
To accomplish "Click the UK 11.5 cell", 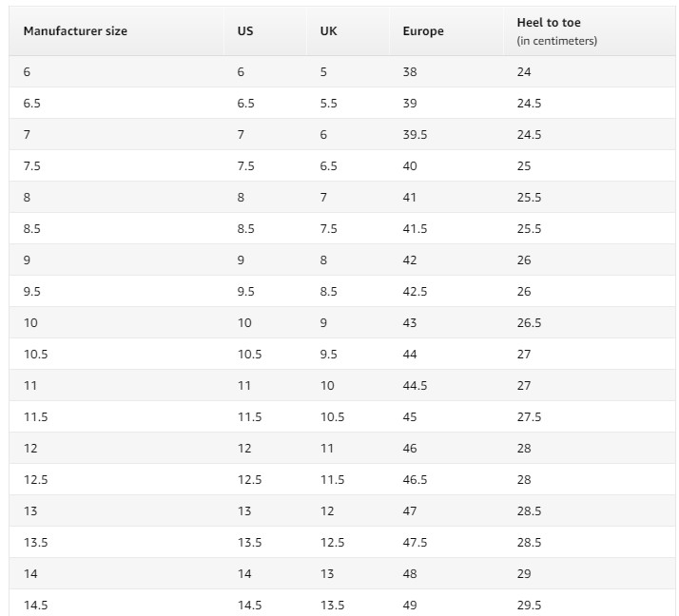I will coord(332,480).
